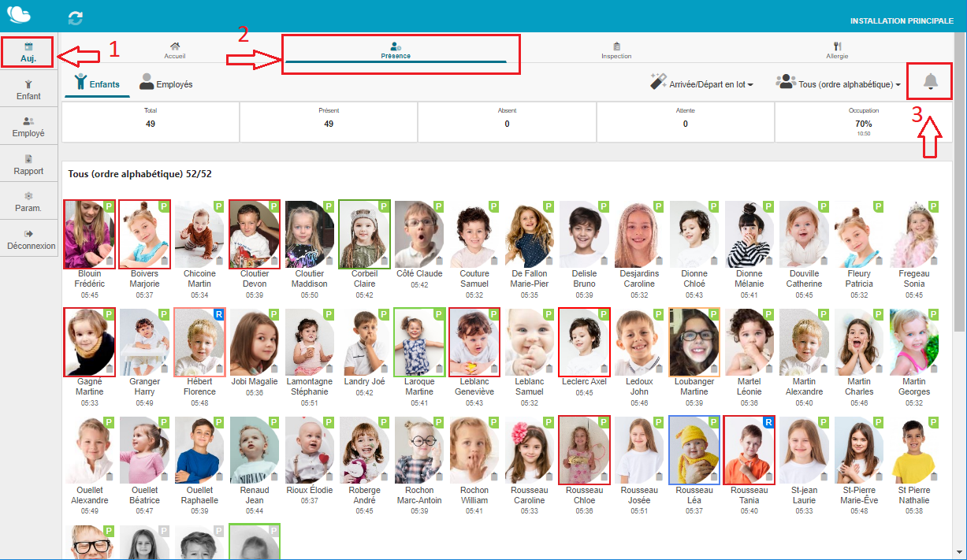
Task: Click the name Landry Joé
Action: point(364,382)
